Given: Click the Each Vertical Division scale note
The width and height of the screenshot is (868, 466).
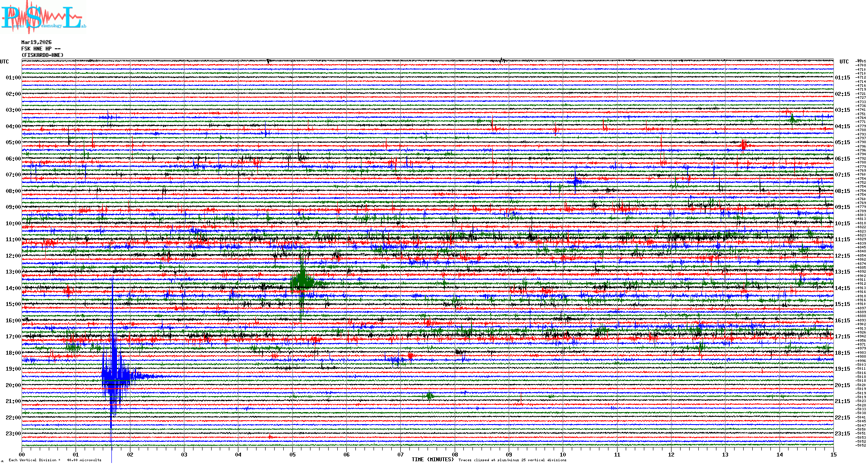Looking at the screenshot, I should (55, 460).
